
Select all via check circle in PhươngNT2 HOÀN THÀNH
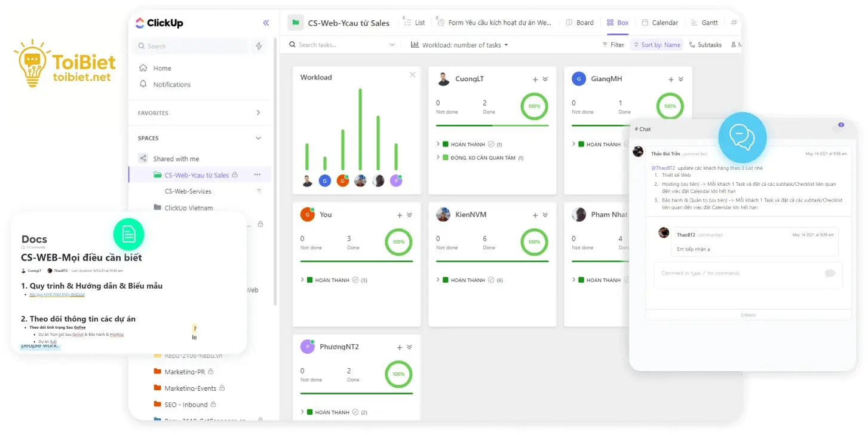click(355, 412)
